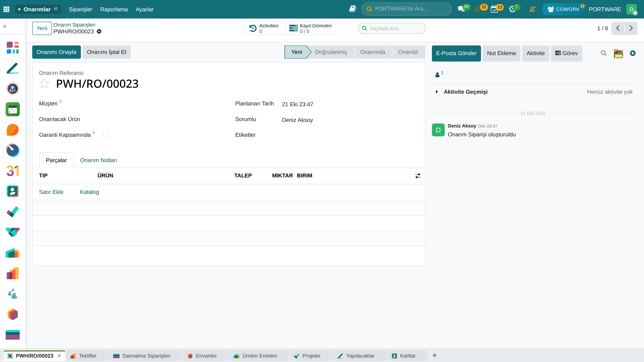Open the apps grid menu
Image resolution: width=644 pixels, height=362 pixels.
pyautogui.click(x=6, y=9)
